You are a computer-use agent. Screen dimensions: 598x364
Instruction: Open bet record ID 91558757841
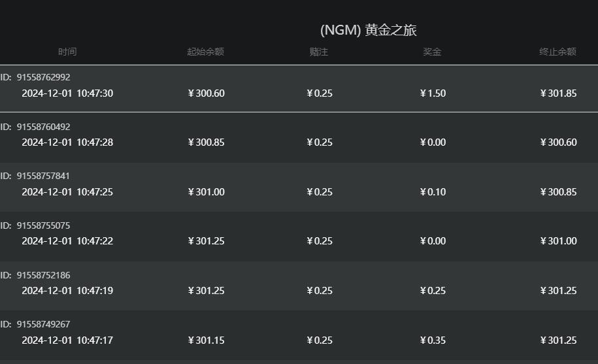(43, 176)
